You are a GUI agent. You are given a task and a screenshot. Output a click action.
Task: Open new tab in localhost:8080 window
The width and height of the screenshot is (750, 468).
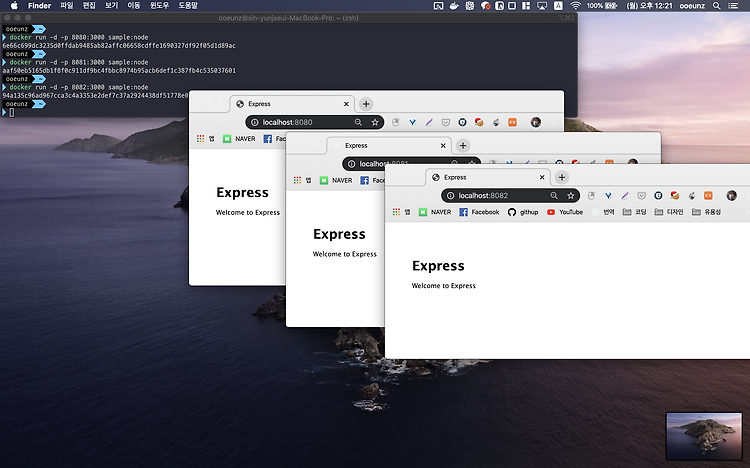366,104
